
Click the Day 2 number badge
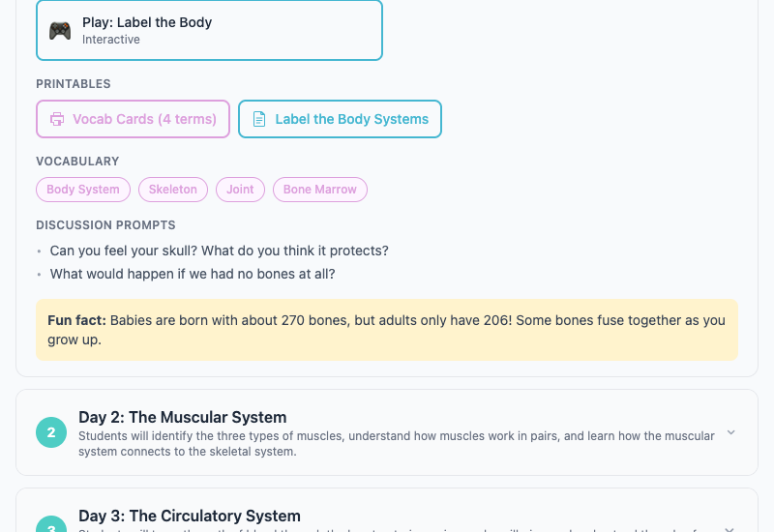(x=50, y=432)
